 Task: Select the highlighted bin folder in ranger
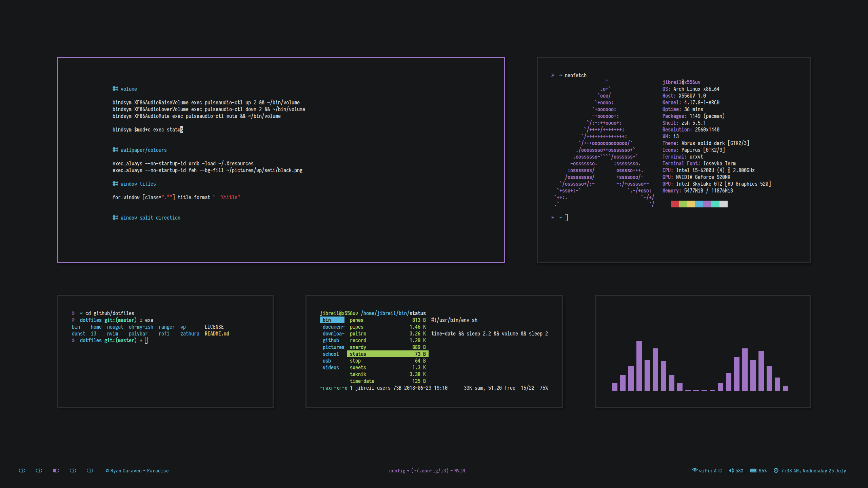(332, 320)
